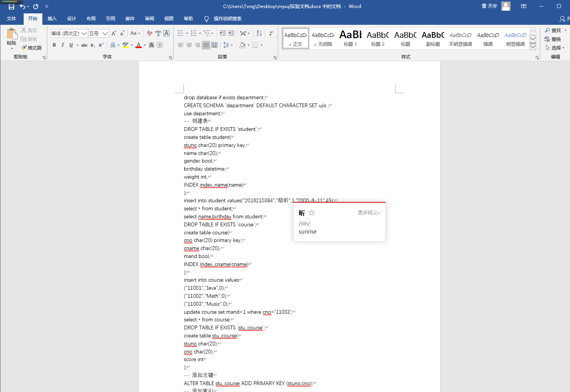Cut selection with the scissors icon
Image resolution: width=570 pixels, height=392 pixels.
pyautogui.click(x=24, y=30)
